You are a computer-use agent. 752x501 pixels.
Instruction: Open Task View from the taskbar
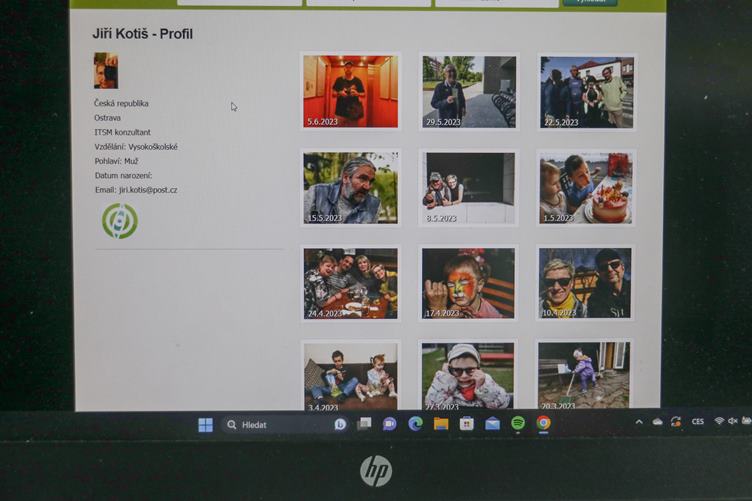(364, 424)
